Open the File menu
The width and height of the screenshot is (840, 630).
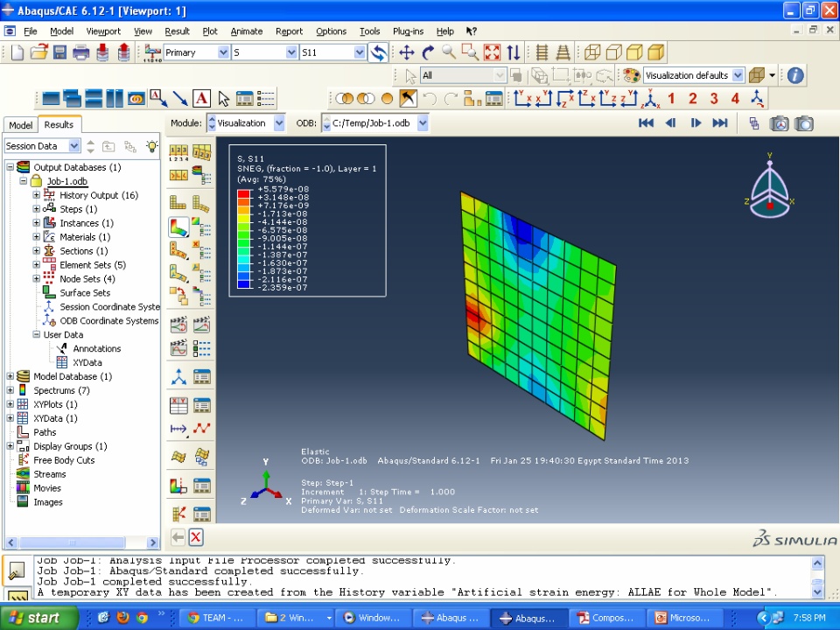(31, 31)
